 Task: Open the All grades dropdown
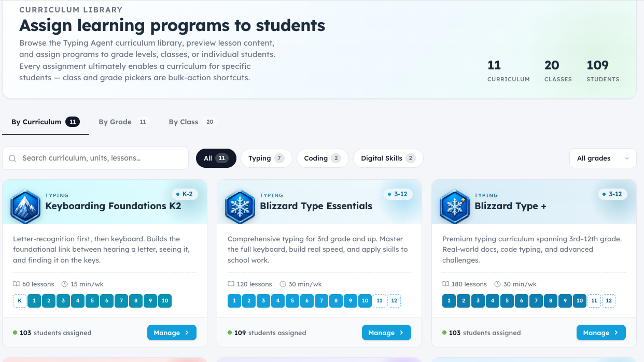[x=603, y=158]
